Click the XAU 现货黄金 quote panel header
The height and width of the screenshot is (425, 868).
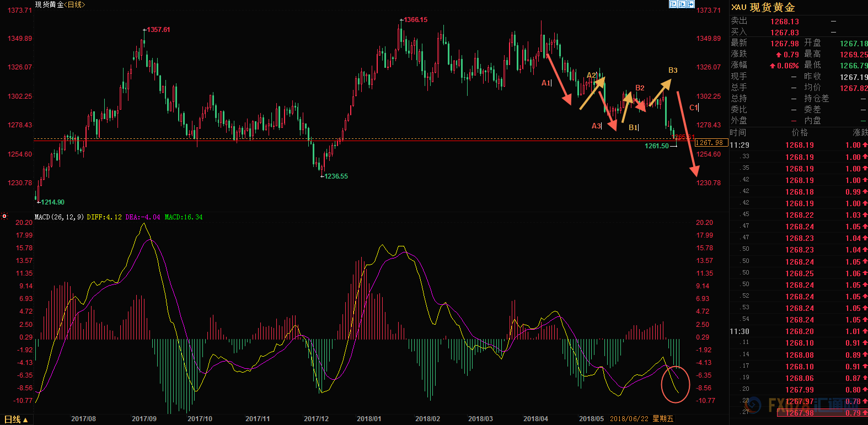point(763,7)
